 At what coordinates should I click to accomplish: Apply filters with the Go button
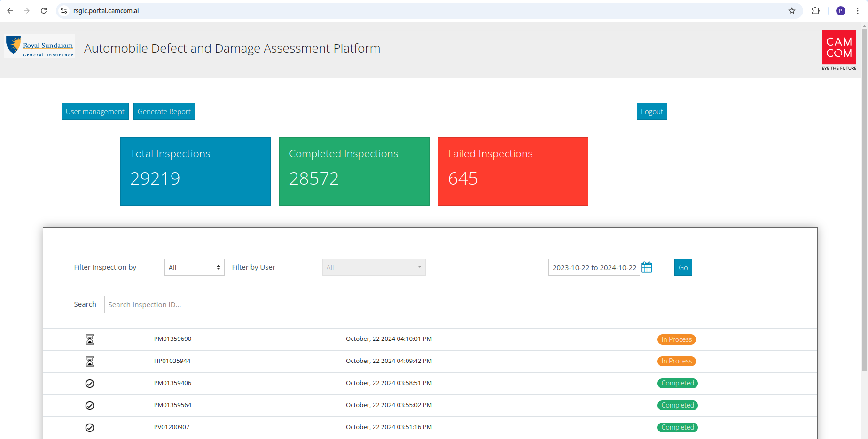click(x=683, y=267)
